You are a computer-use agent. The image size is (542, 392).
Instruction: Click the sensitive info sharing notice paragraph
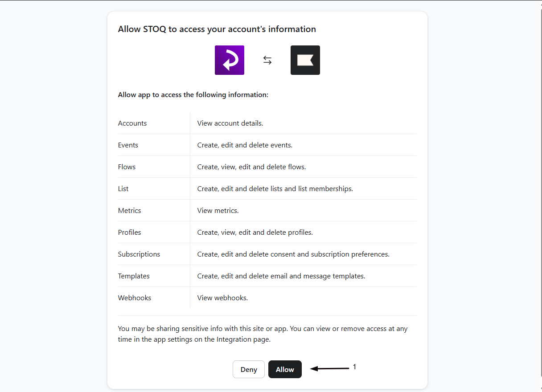[263, 334]
